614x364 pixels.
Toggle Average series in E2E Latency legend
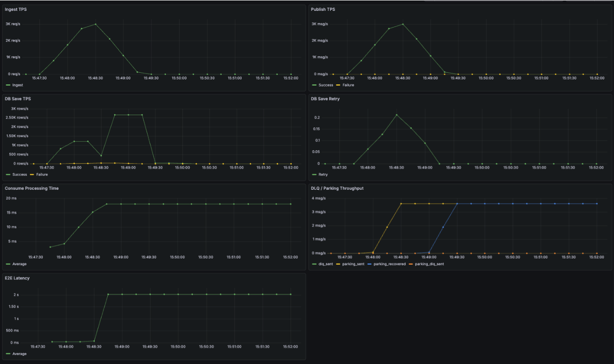pyautogui.click(x=20, y=354)
